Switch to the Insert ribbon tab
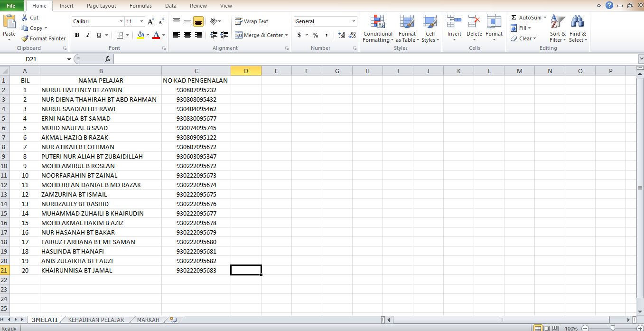This screenshot has height=331, width=644. (x=66, y=6)
